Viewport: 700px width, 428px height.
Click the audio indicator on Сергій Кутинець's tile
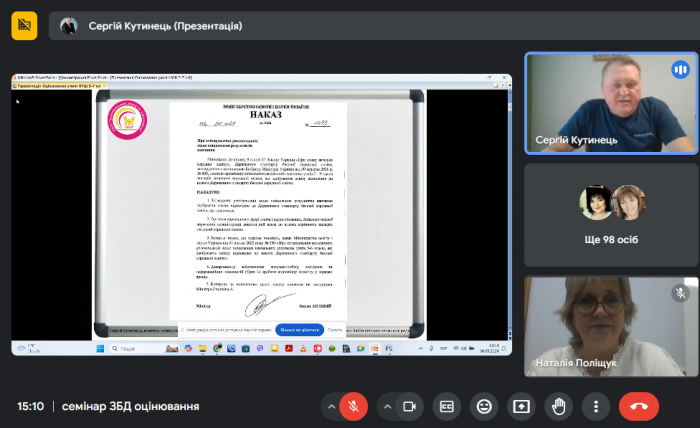pos(681,69)
